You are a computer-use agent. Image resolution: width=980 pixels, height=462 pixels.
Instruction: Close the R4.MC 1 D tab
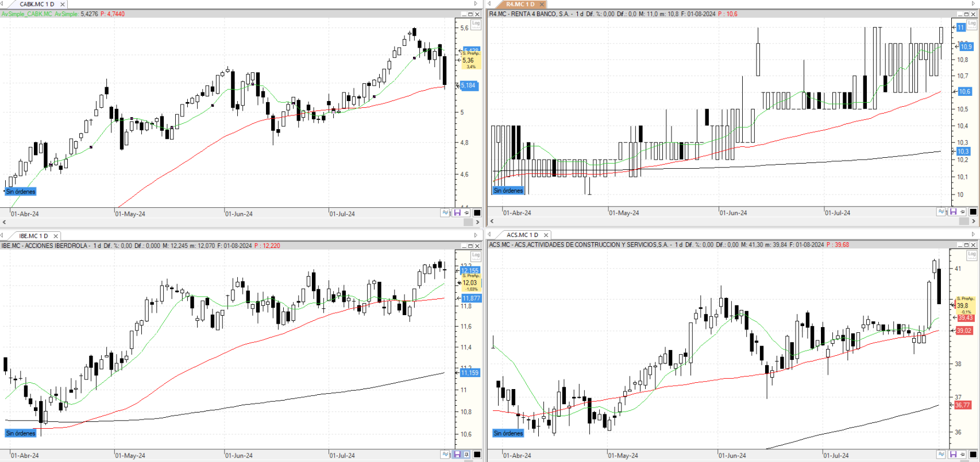point(542,4)
